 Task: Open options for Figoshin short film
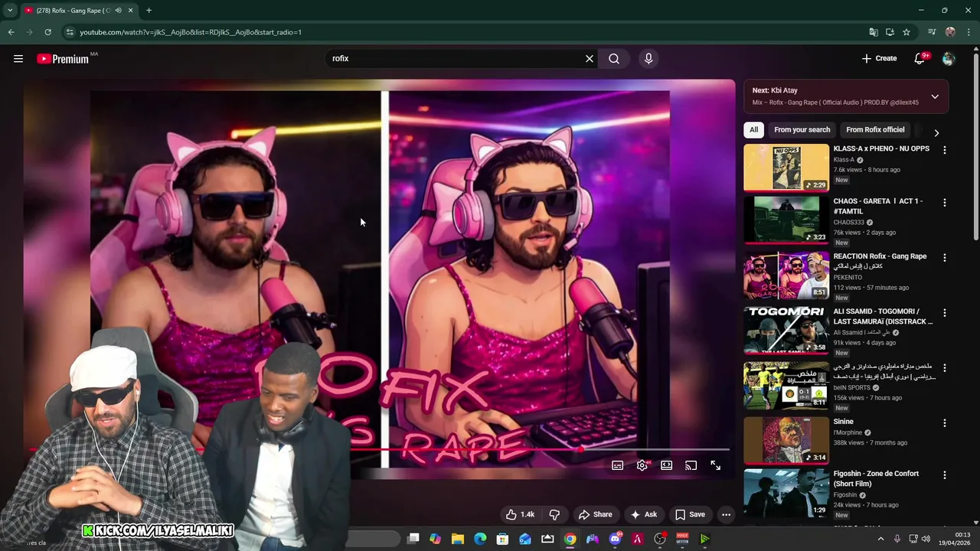click(x=944, y=475)
